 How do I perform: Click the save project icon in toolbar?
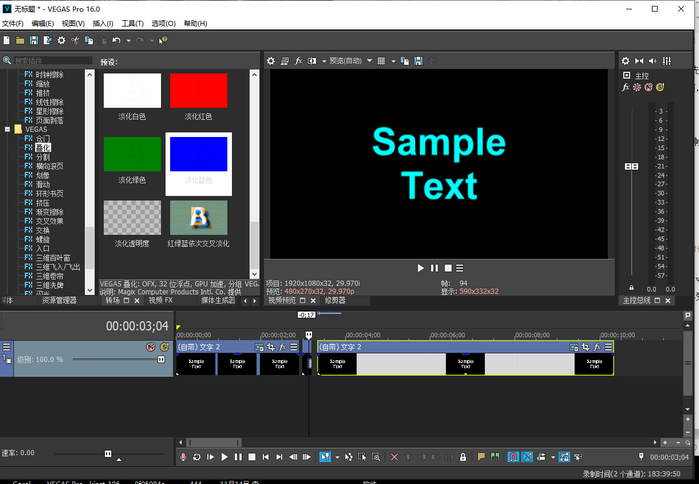pos(33,41)
